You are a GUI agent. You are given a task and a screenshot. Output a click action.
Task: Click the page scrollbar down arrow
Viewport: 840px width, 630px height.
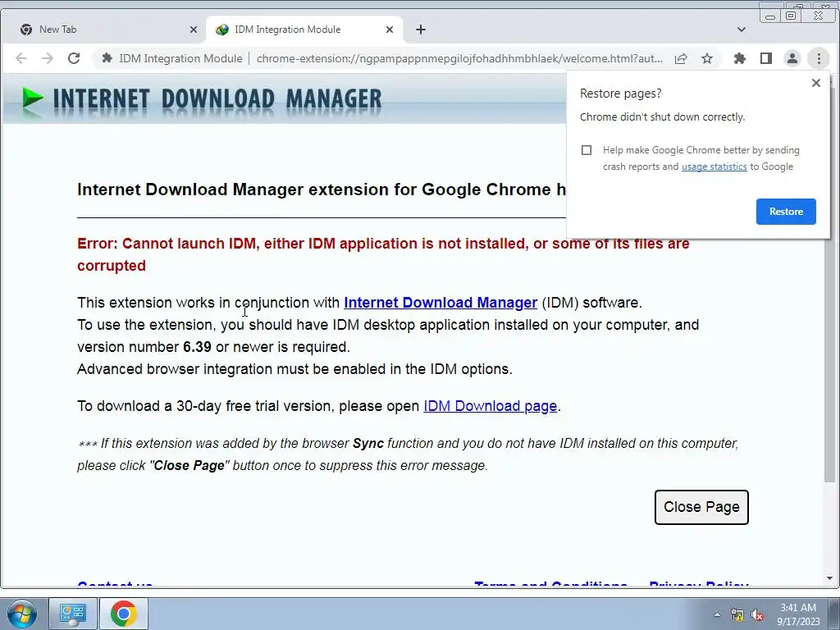coord(829,578)
